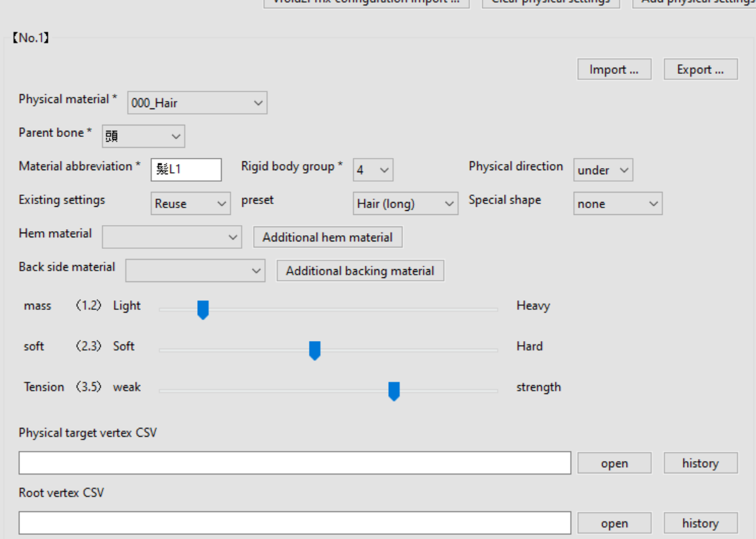756x539 pixels.
Task: Open the Existing settings Reuse dropdown
Action: pyautogui.click(x=190, y=203)
